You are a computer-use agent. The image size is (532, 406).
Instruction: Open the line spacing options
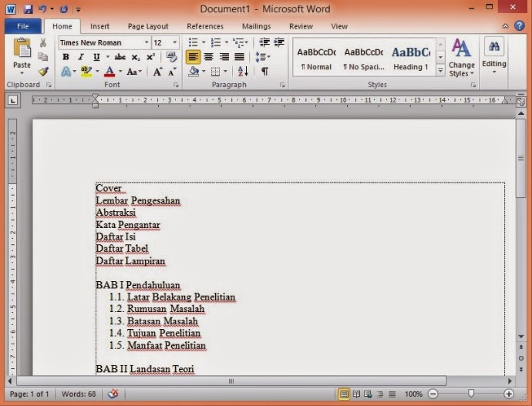(x=262, y=57)
